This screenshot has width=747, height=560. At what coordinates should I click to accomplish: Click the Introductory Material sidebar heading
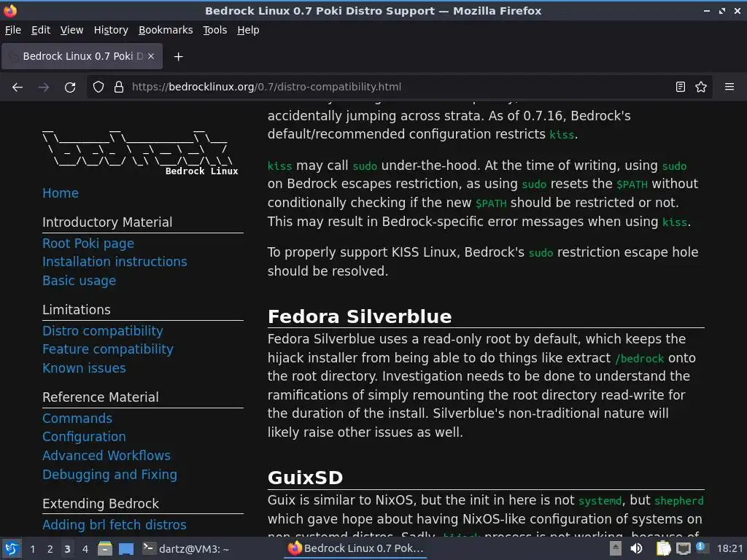107,222
